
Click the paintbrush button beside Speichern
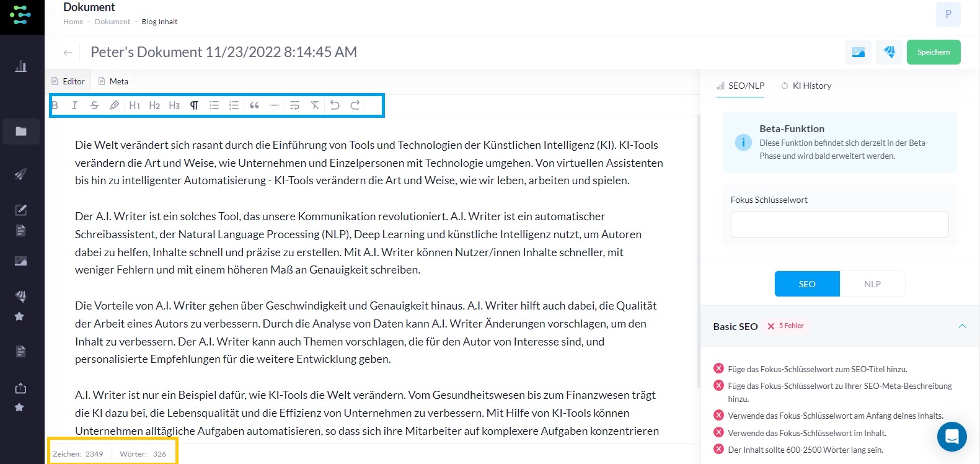[890, 52]
